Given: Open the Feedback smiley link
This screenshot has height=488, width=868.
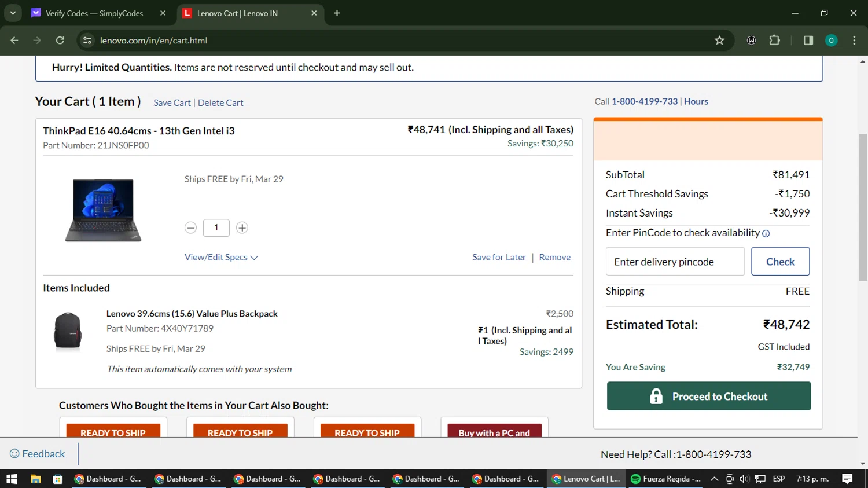Looking at the screenshot, I should coord(38,454).
